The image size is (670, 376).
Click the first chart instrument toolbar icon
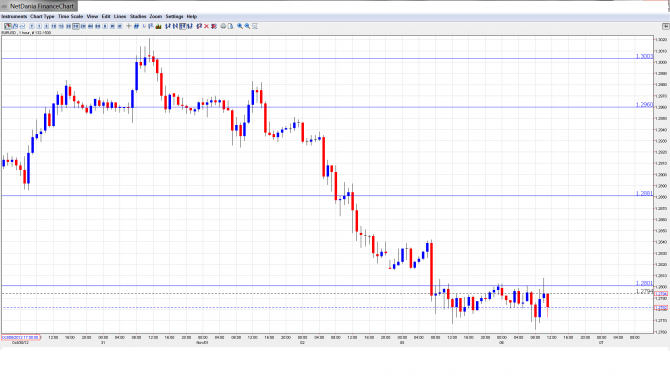pos(8,26)
